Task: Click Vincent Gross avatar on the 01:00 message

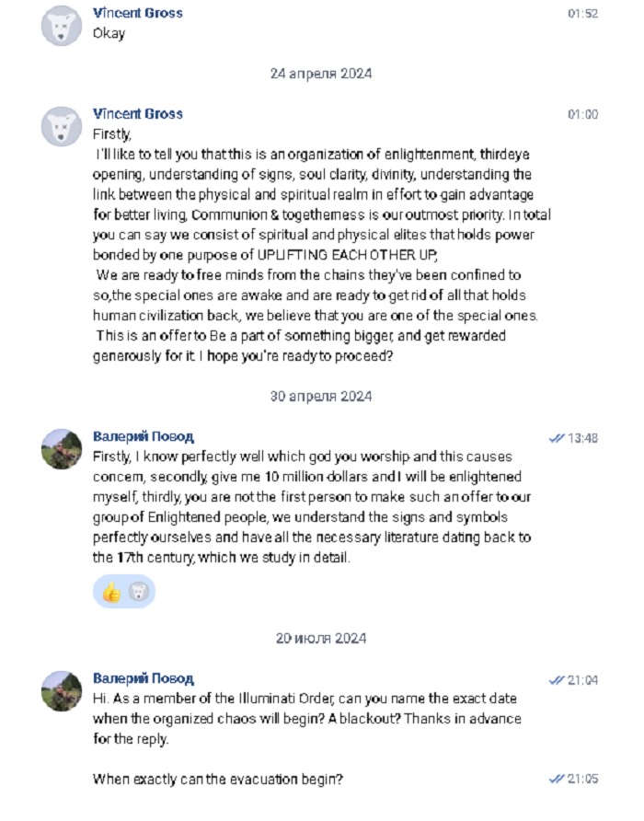Action: coord(63,125)
